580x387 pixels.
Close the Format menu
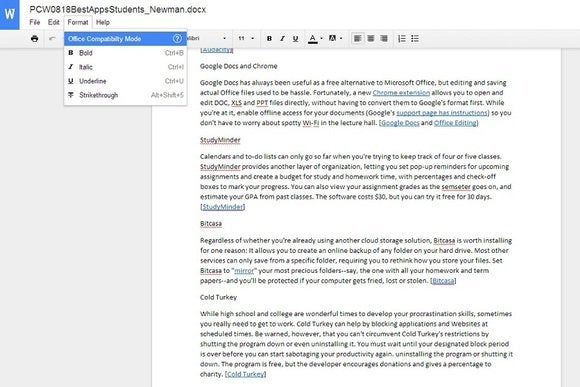click(x=78, y=22)
